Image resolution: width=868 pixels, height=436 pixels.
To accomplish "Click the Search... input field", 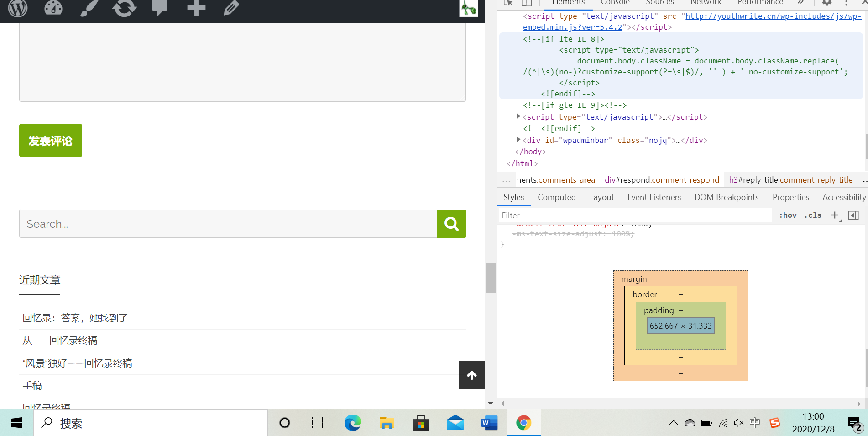I will click(228, 224).
